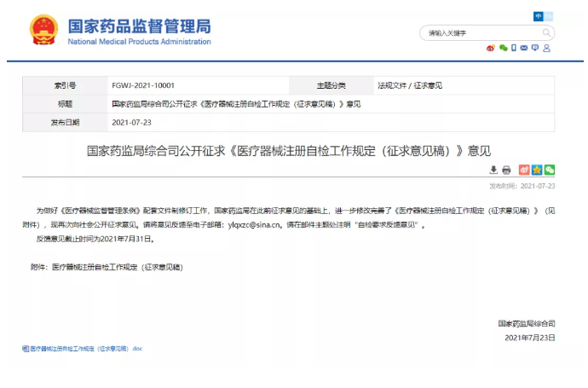Share article to Qzone star icon
Screen dimensions: 588x388
pos(537,170)
